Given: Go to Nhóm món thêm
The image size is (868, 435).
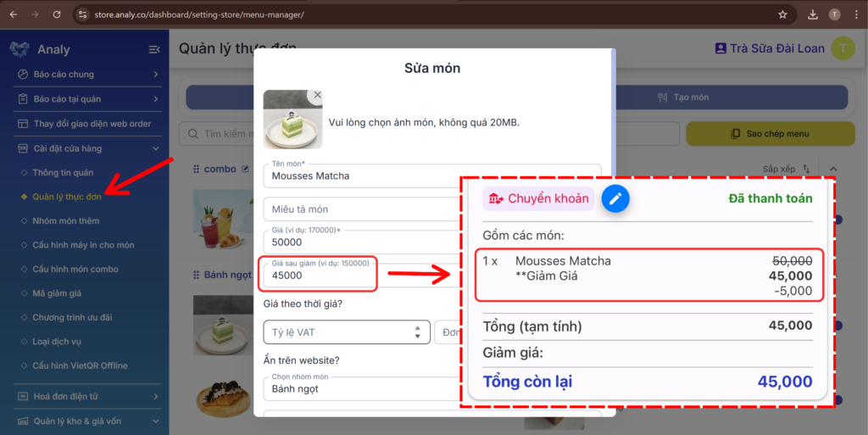Looking at the screenshot, I should pos(66,220).
